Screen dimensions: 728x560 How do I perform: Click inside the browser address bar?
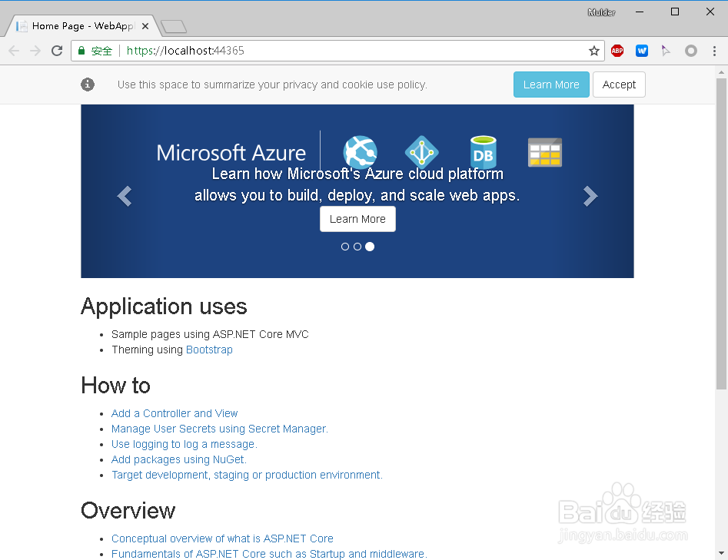point(307,51)
